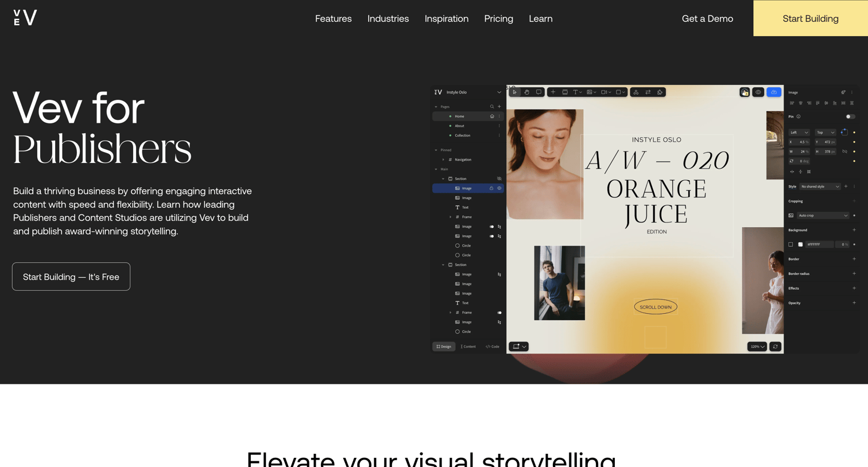Open the 120% zoom dropdown
The image size is (868, 467).
tap(757, 347)
